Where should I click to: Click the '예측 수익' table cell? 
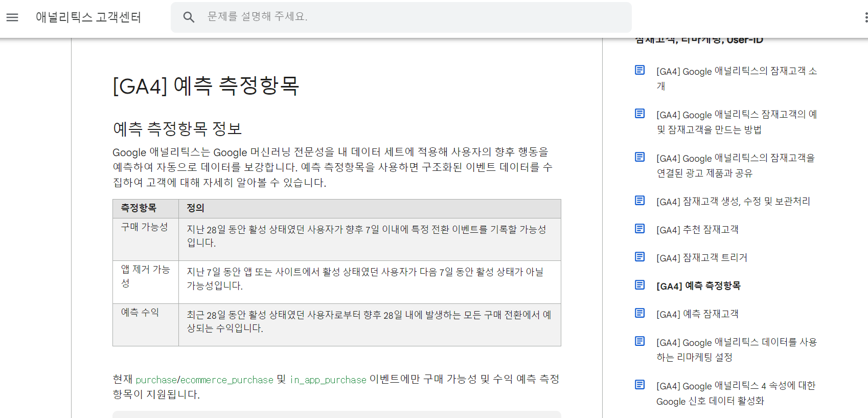click(x=146, y=325)
